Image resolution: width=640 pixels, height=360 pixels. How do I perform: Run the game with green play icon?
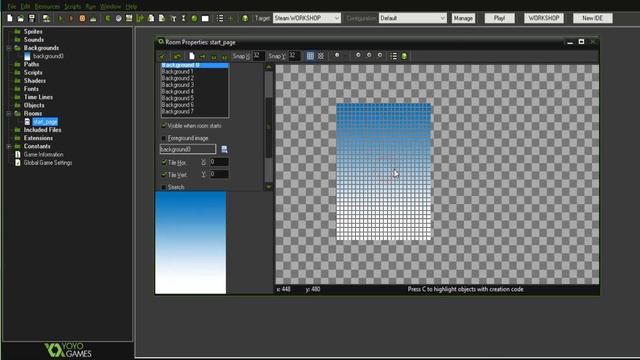point(60,18)
